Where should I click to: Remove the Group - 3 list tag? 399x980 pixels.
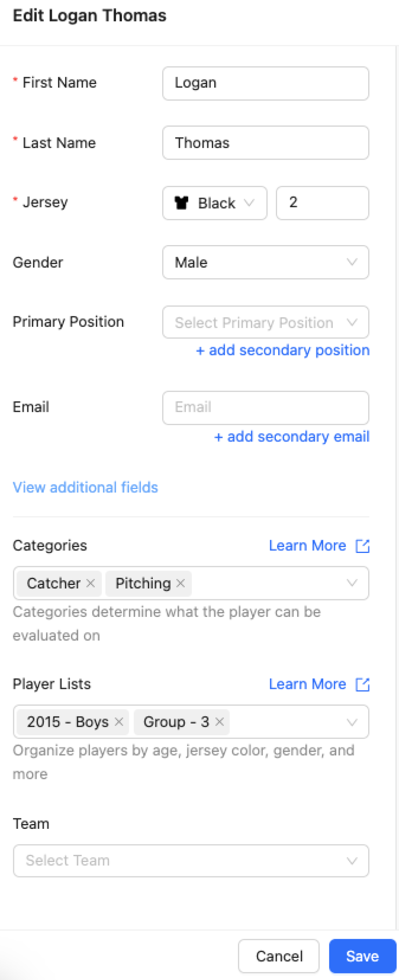[220, 722]
